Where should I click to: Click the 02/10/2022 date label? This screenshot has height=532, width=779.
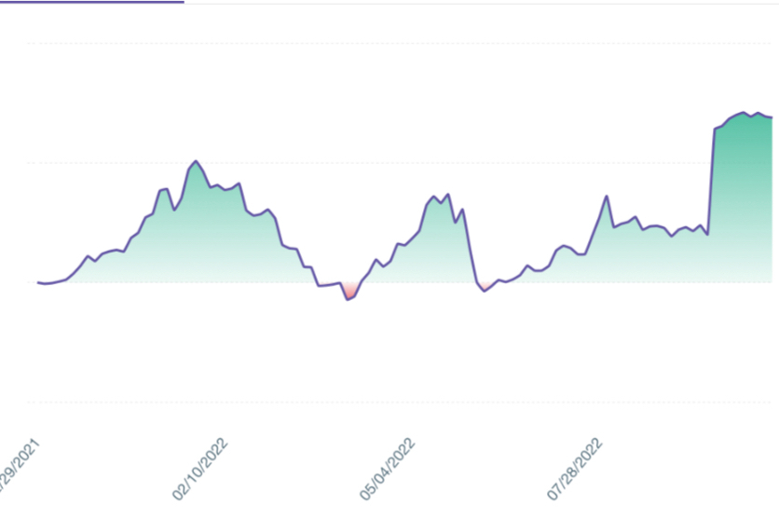(199, 469)
